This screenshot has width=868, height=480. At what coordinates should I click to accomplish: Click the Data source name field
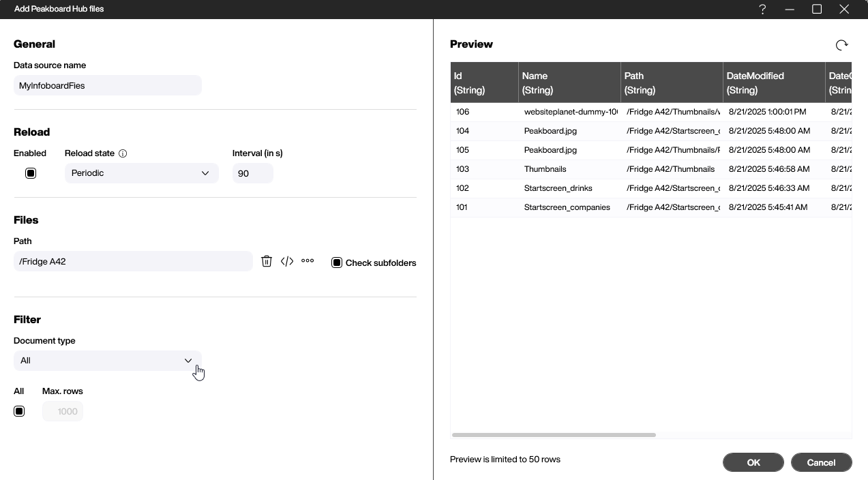click(x=107, y=85)
